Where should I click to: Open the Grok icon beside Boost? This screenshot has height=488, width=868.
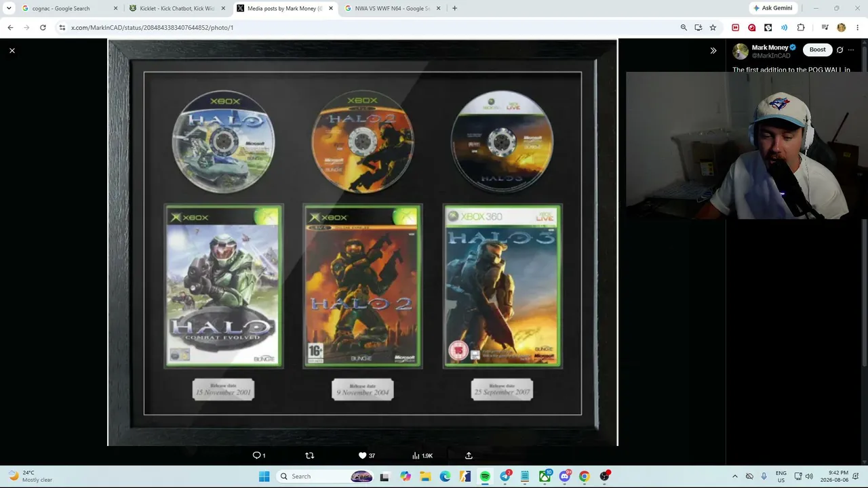(x=840, y=49)
